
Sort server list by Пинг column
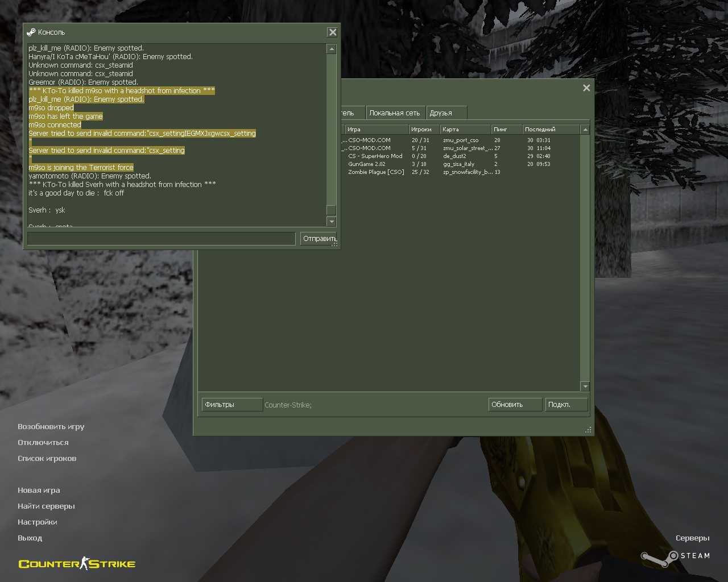pos(506,130)
